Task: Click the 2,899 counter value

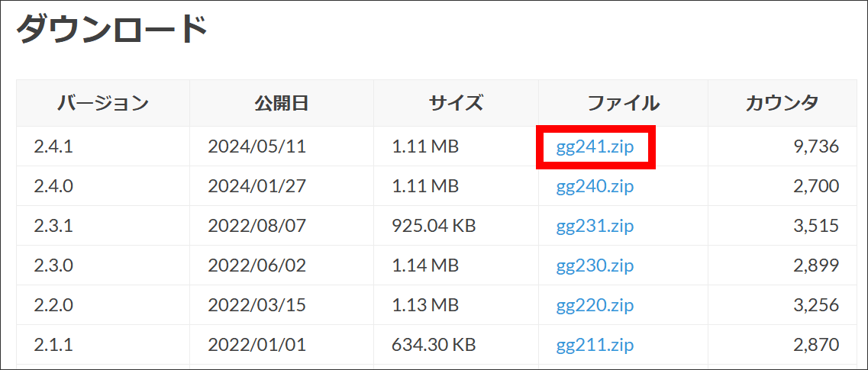Action: [816, 265]
